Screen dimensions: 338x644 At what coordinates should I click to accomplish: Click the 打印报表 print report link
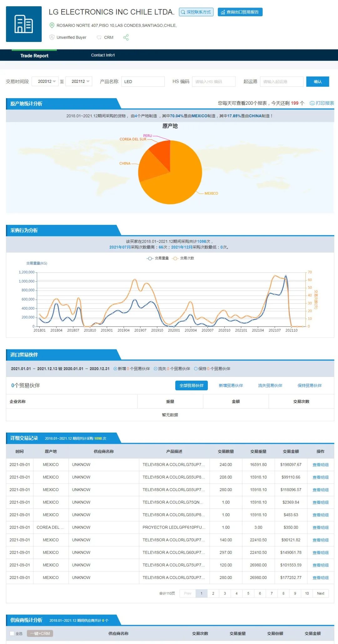[x=325, y=103]
